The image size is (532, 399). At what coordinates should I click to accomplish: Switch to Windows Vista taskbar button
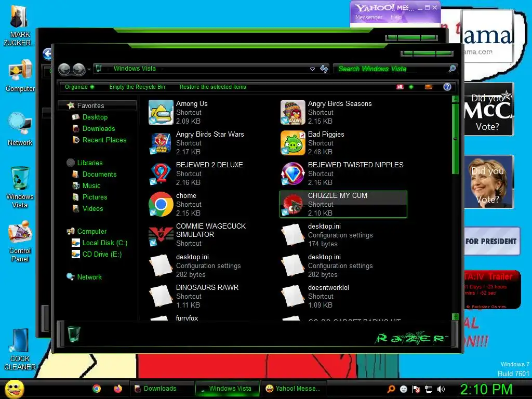click(228, 389)
